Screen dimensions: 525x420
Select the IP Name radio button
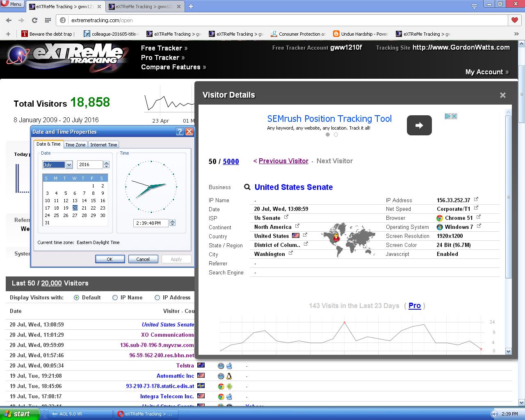[x=115, y=298]
